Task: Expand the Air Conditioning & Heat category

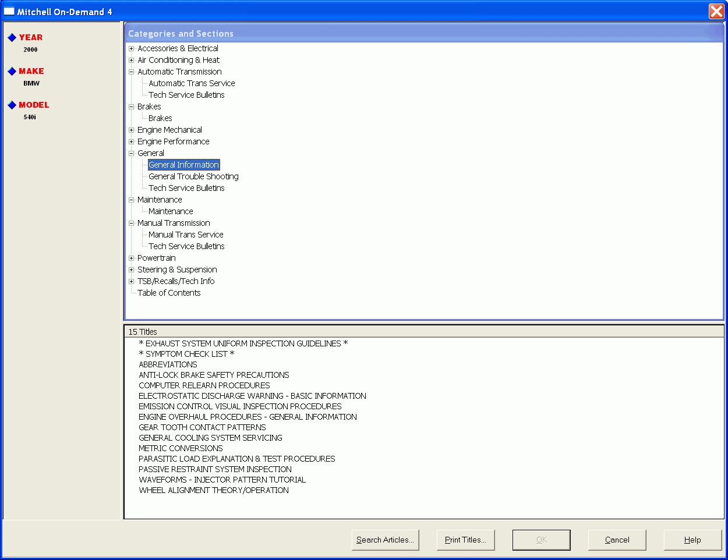Action: pyautogui.click(x=132, y=61)
